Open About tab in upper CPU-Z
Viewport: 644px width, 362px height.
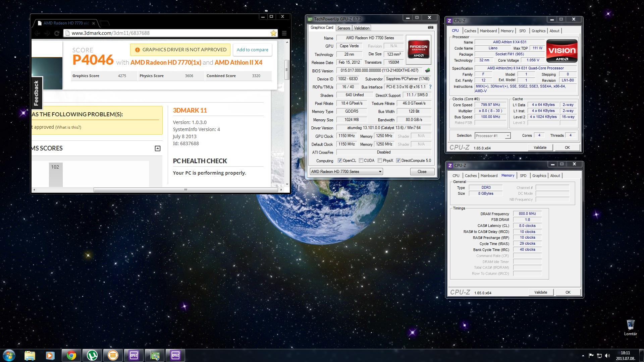554,31
